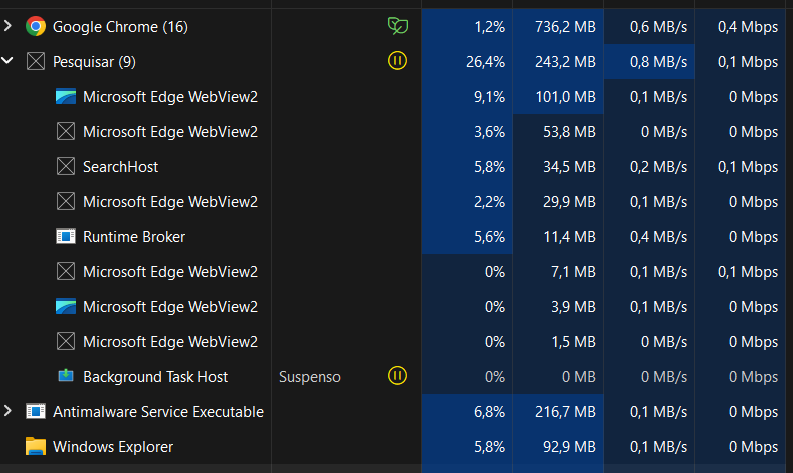Click Background Task Host's "0 MB" memory cell
The height and width of the screenshot is (473, 793).
[x=558, y=376]
